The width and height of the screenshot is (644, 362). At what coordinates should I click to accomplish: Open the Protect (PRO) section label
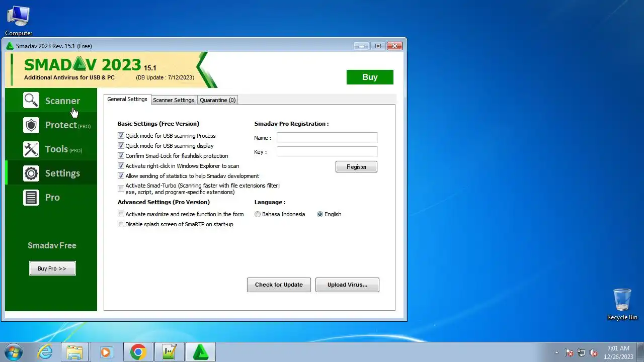(68, 125)
